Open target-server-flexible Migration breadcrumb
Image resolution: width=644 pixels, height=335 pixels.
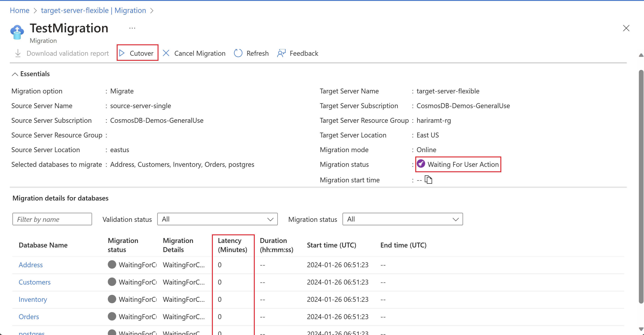coord(93,10)
